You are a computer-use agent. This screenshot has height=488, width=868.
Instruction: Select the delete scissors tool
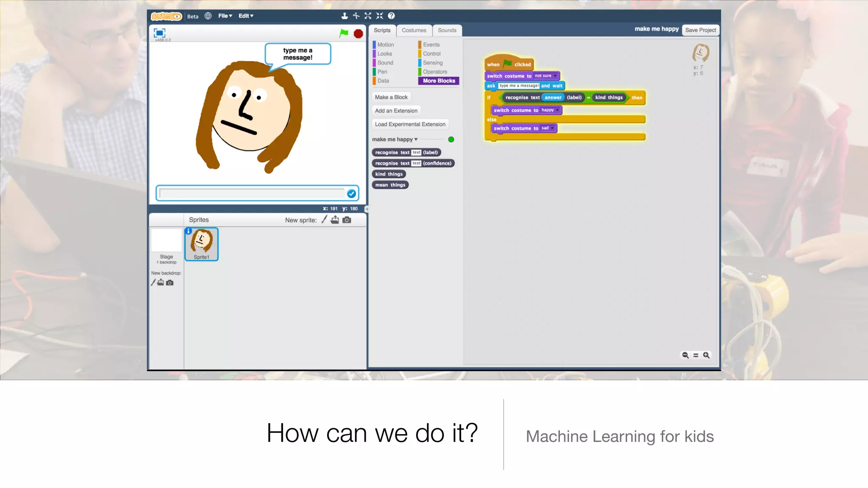point(356,16)
